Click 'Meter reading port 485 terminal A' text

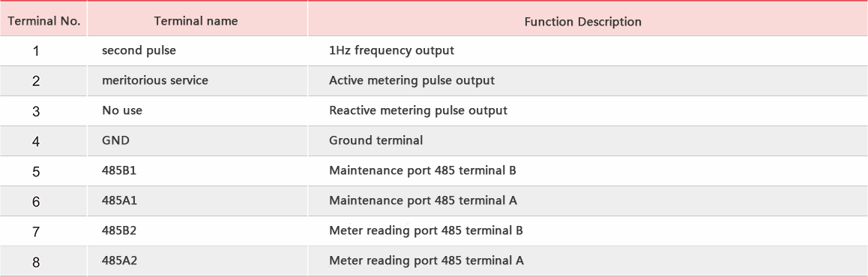[427, 260]
